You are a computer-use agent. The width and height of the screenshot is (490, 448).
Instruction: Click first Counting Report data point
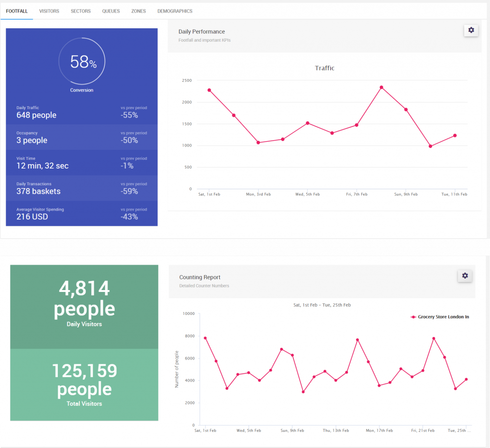pyautogui.click(x=205, y=338)
